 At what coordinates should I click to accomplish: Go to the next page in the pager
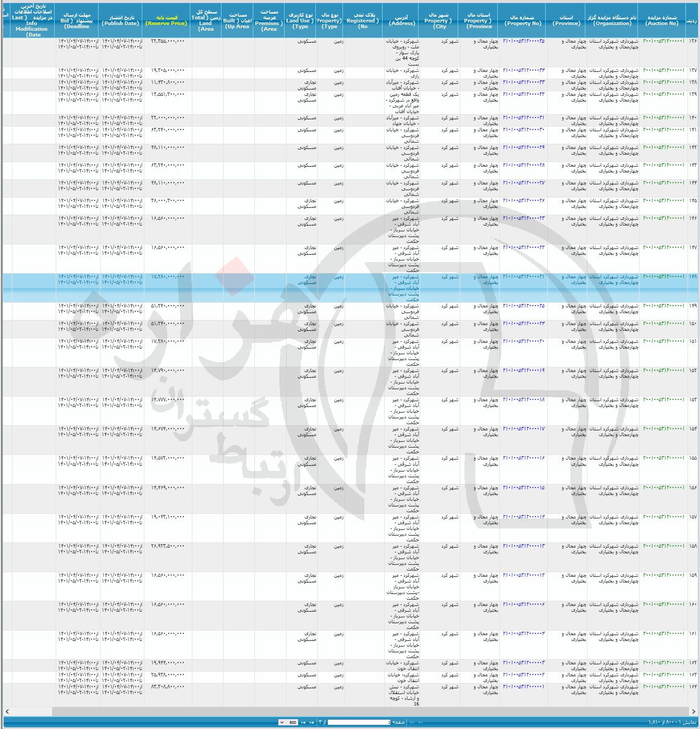[312, 722]
